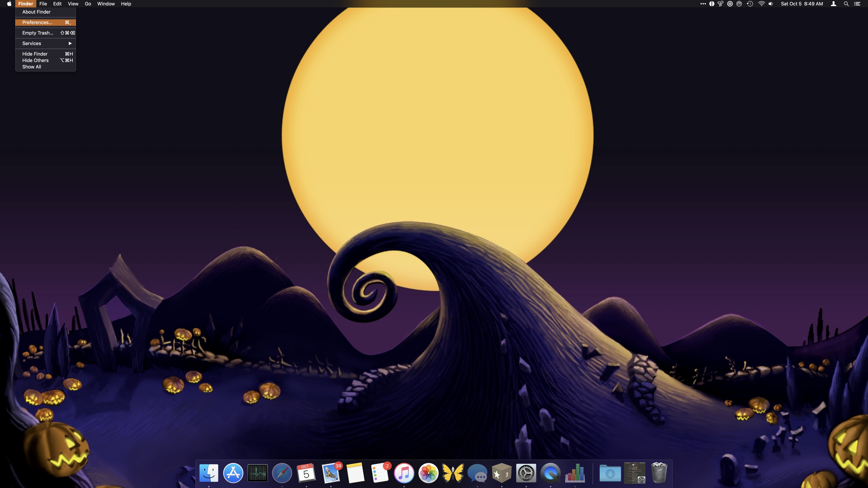The width and height of the screenshot is (868, 488).
Task: Open the fast user switching menu
Action: point(834,4)
